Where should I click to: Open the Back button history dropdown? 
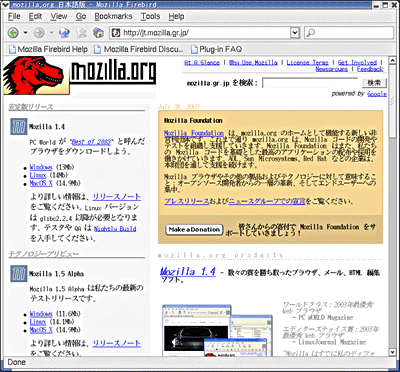pos(25,33)
